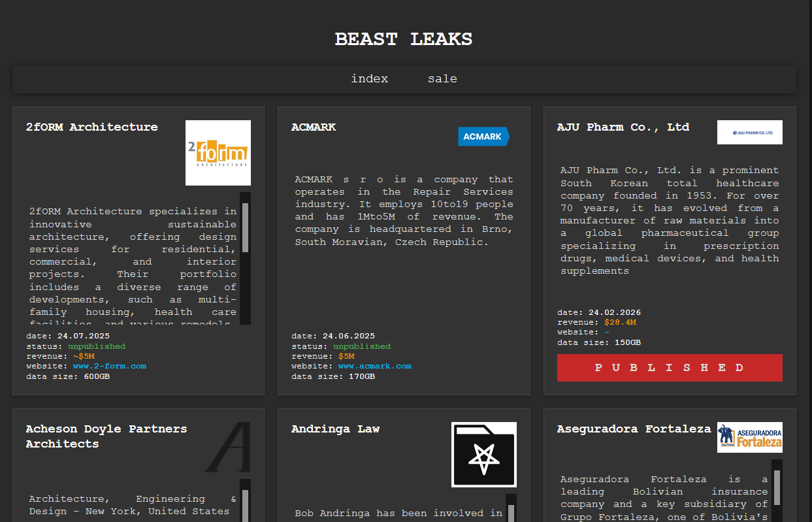Open the index menu item
Viewport: 812px width, 522px height.
369,79
